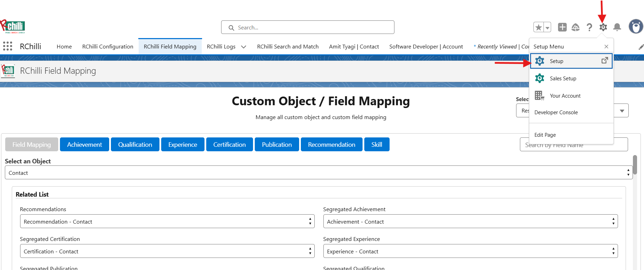The width and height of the screenshot is (644, 270).
Task: Click the RChilli logo in header
Action: (12, 27)
